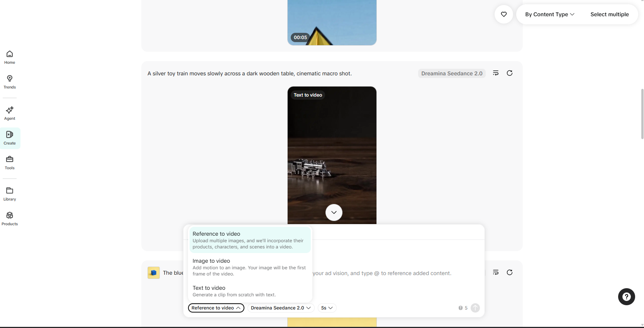Choose Reference to video menu option
This screenshot has height=328, width=644.
250,240
